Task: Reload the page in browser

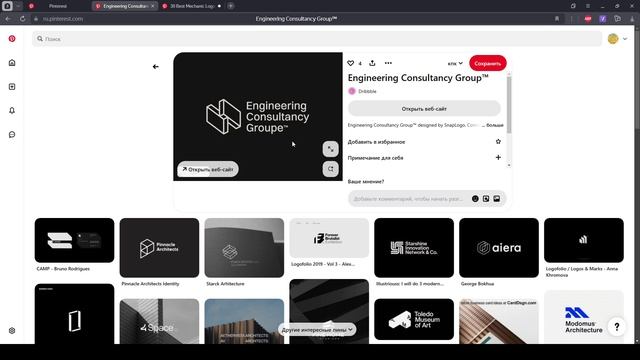Action: 22,19
